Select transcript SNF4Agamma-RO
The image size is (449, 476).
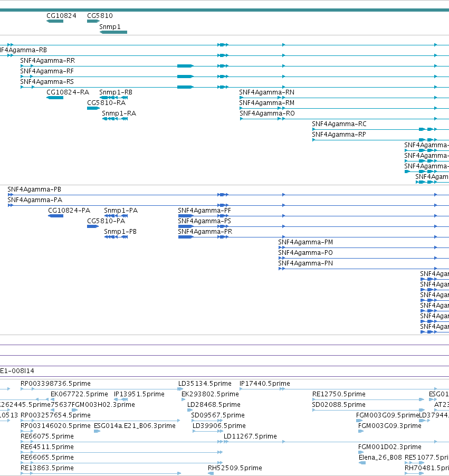[x=267, y=113]
